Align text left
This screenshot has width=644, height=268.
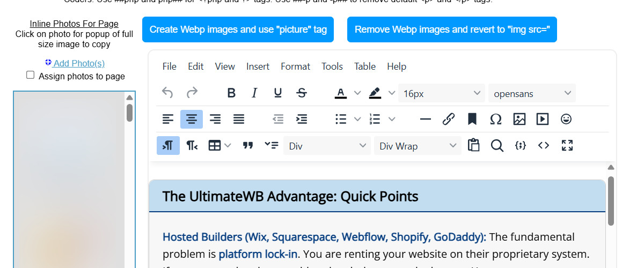click(x=168, y=120)
